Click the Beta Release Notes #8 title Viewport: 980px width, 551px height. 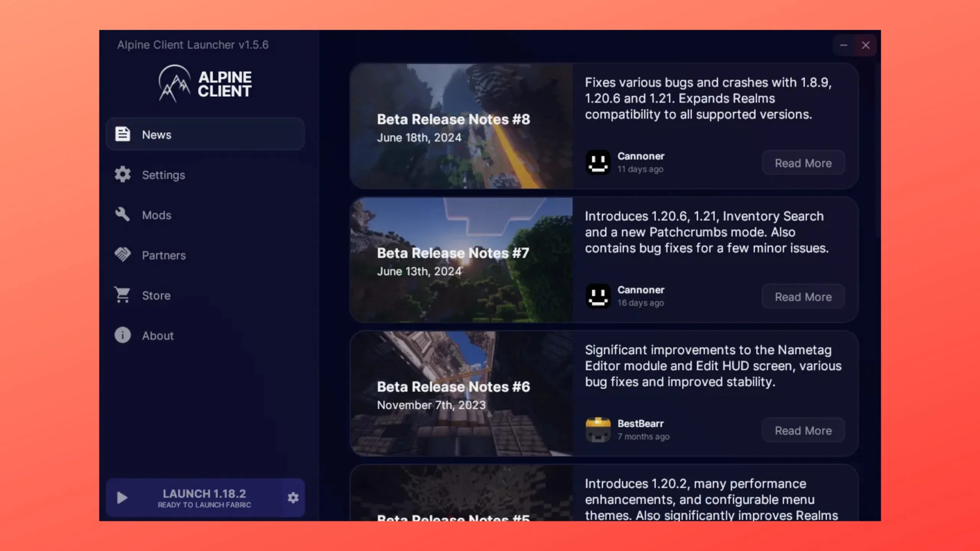[x=453, y=119]
